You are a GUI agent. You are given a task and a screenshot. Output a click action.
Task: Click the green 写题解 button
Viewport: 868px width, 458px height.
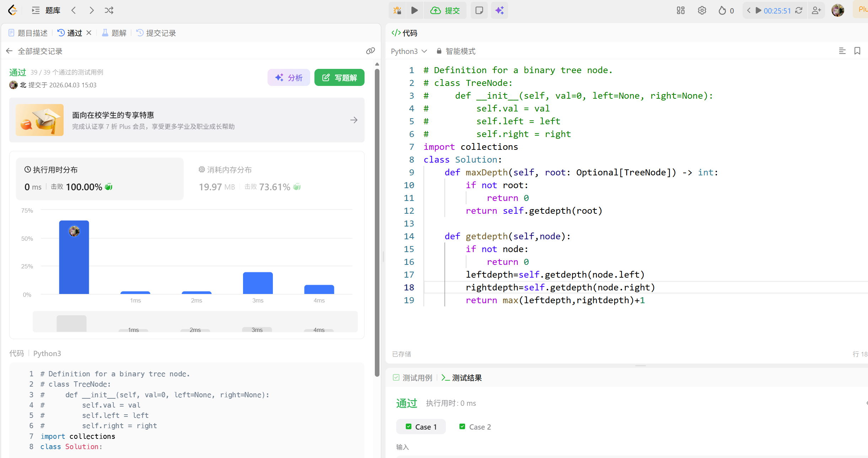pos(339,77)
